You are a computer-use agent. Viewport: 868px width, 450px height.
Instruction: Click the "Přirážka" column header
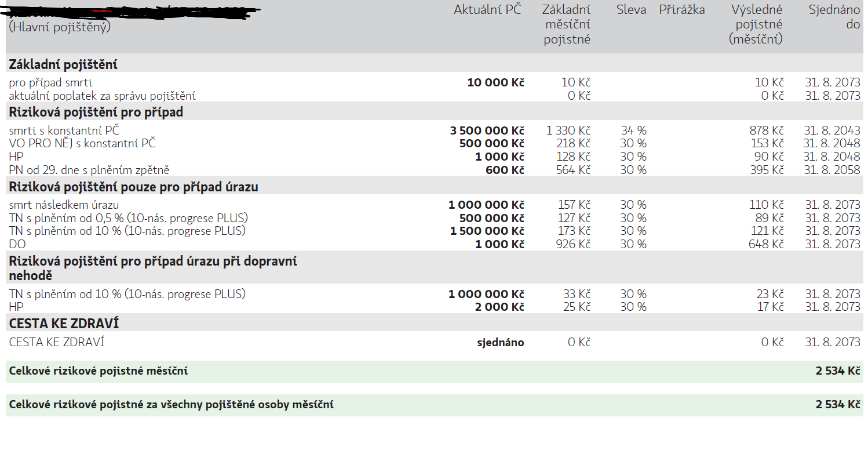[x=681, y=10]
